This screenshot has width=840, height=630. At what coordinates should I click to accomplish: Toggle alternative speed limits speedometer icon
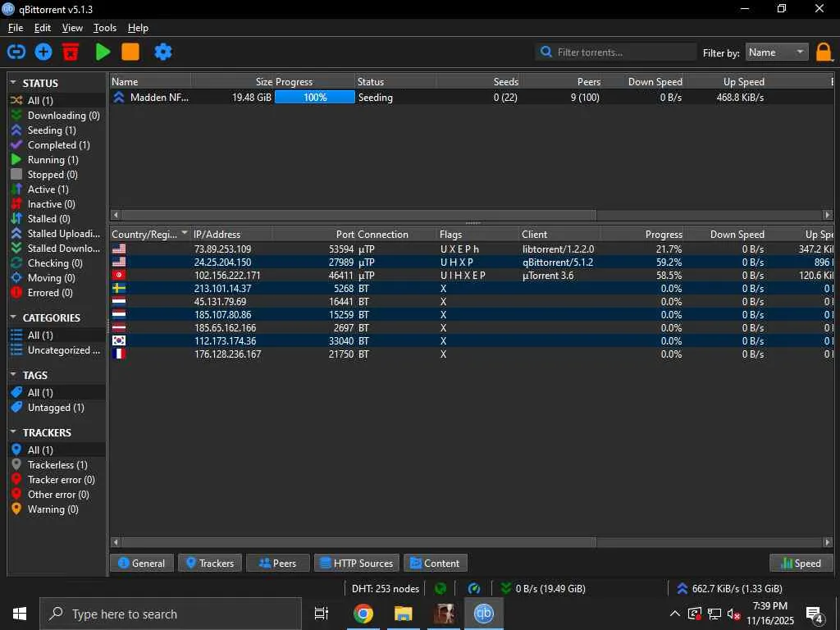click(x=474, y=589)
